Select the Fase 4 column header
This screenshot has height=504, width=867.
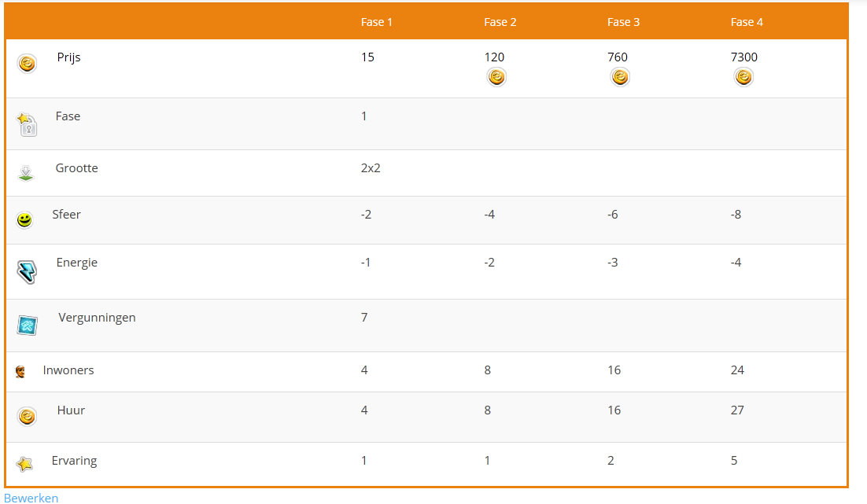[x=747, y=22]
